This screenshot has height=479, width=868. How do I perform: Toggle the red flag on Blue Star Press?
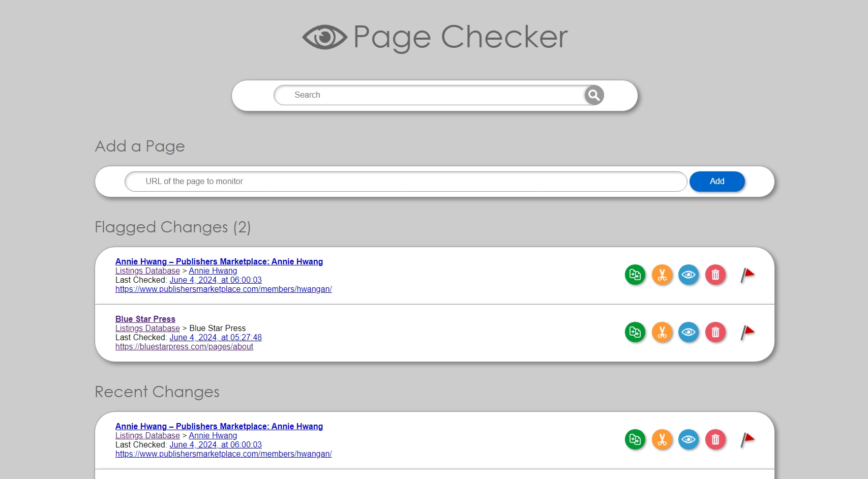[x=747, y=332]
